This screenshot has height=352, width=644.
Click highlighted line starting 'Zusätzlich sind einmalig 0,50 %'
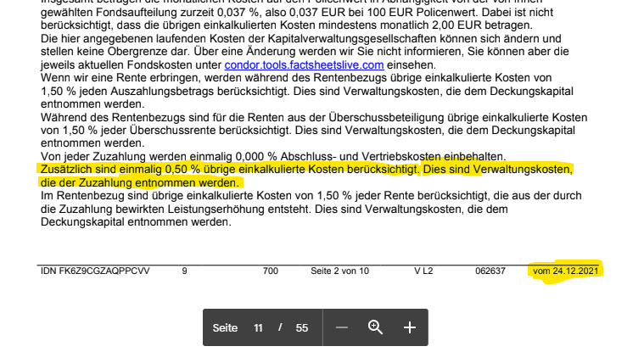coord(306,170)
